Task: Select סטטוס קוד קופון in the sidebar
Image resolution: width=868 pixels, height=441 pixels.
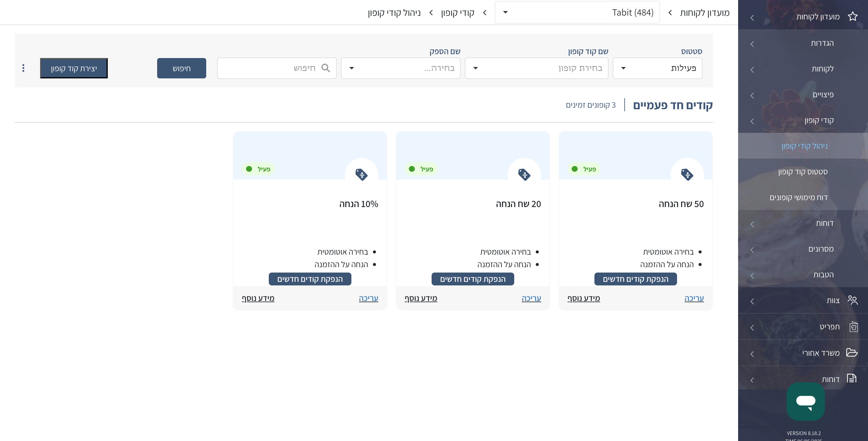Action: (803, 172)
